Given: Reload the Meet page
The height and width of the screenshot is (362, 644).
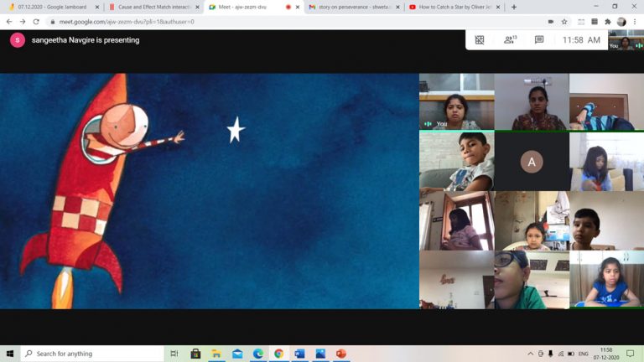Looking at the screenshot, I should [x=36, y=22].
